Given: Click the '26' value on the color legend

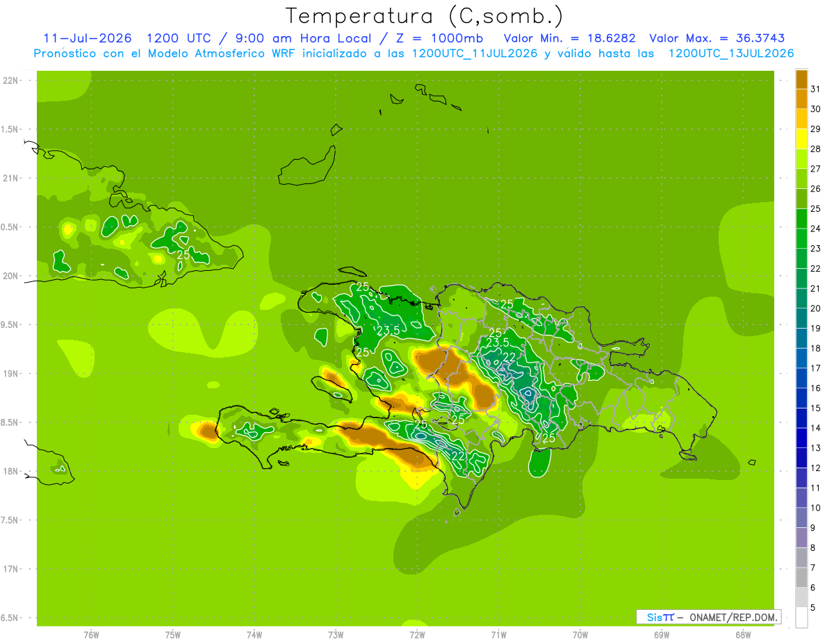Looking at the screenshot, I should 816,188.
